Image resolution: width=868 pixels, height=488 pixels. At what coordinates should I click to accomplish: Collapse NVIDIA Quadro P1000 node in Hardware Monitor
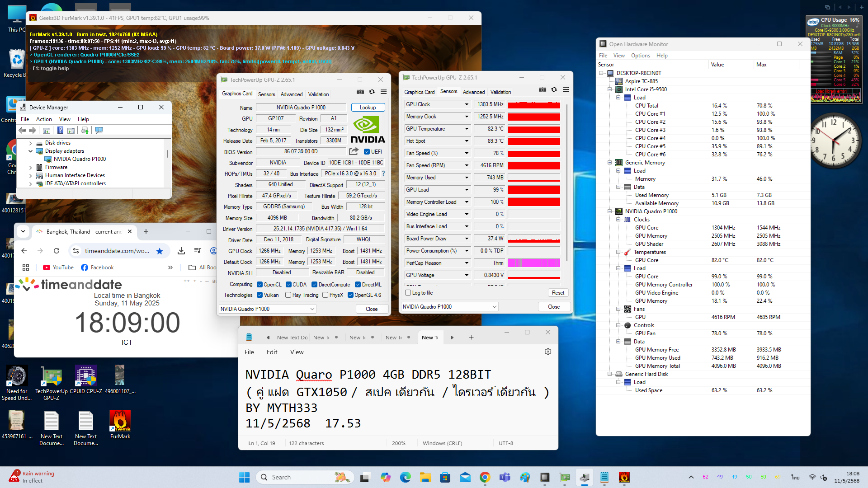(609, 211)
